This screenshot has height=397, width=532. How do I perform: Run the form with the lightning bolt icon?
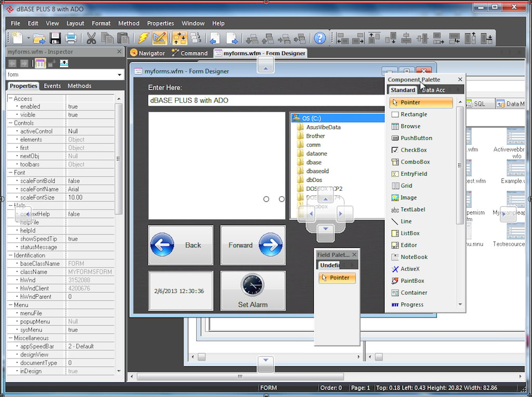144,38
